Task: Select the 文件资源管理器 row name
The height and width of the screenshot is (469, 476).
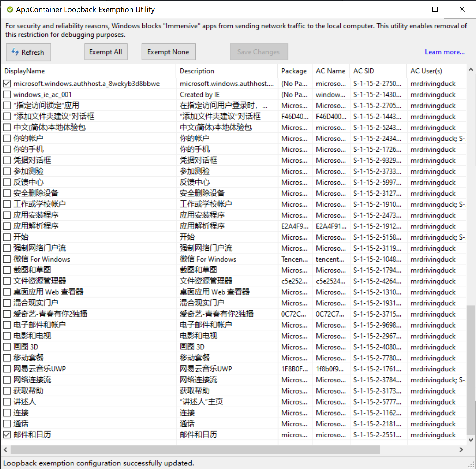Action: tap(40, 281)
